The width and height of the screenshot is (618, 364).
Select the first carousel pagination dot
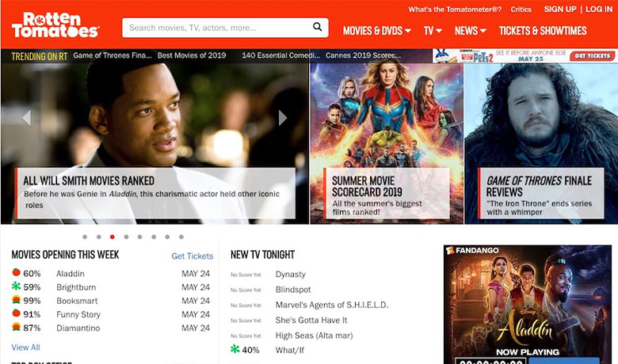tap(85, 237)
